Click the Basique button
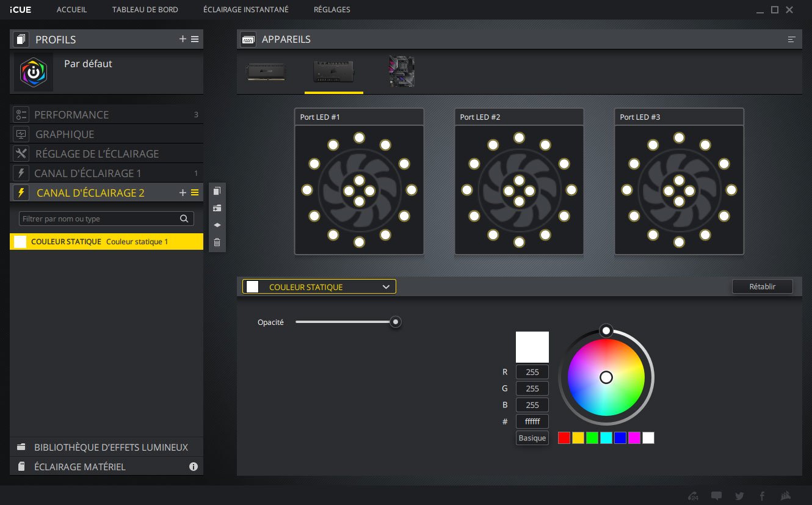 [532, 438]
